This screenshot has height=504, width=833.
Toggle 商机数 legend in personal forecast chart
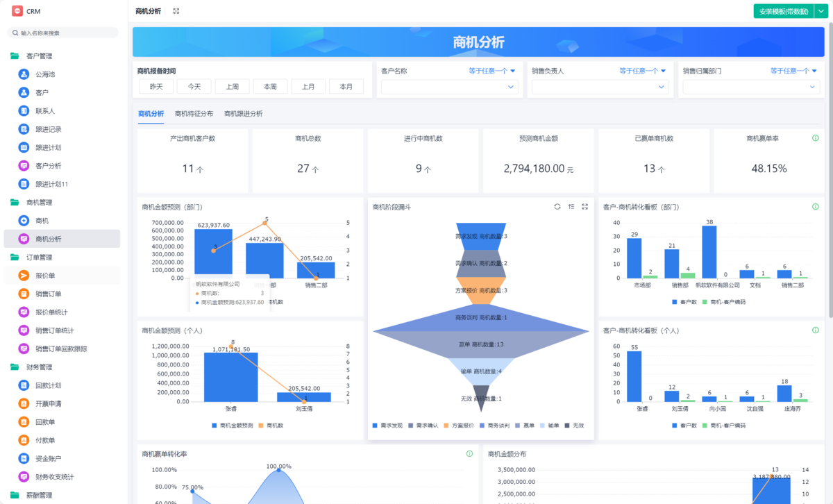pyautogui.click(x=271, y=426)
